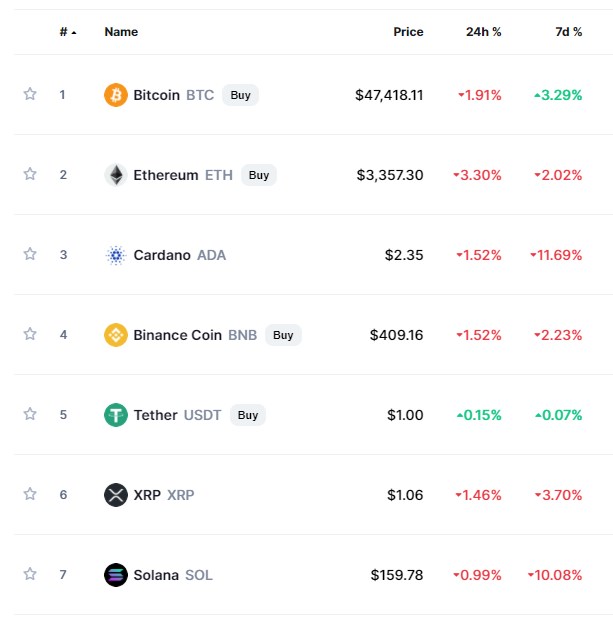Add Bitcoin to watchlist with star
613x621 pixels.
point(30,94)
